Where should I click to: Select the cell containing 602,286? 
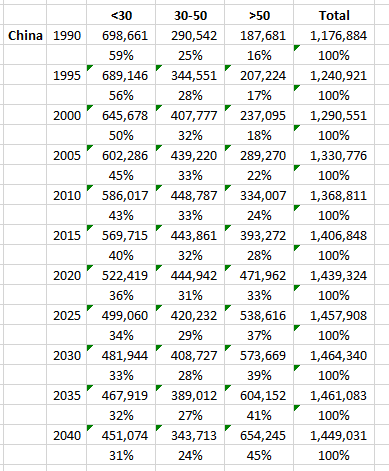tap(121, 155)
